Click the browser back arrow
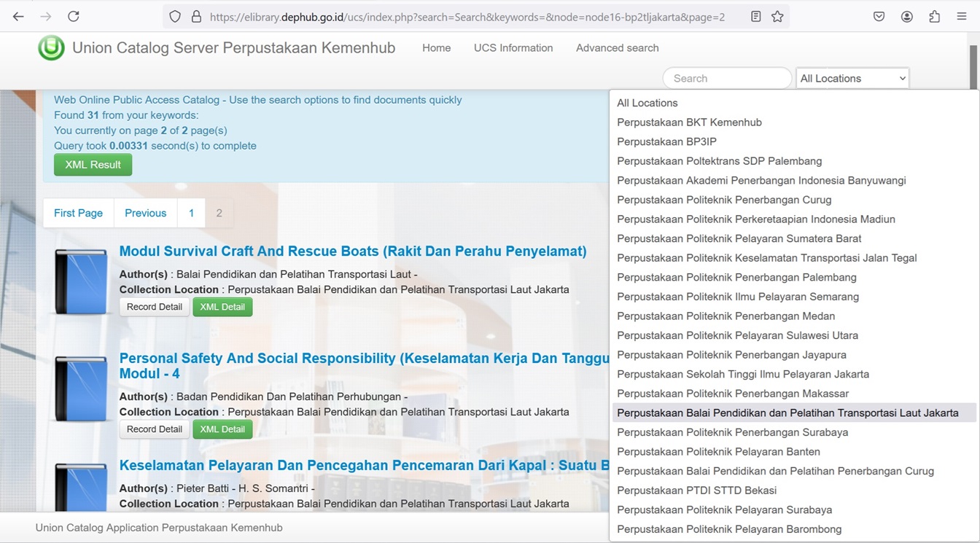 [x=18, y=16]
